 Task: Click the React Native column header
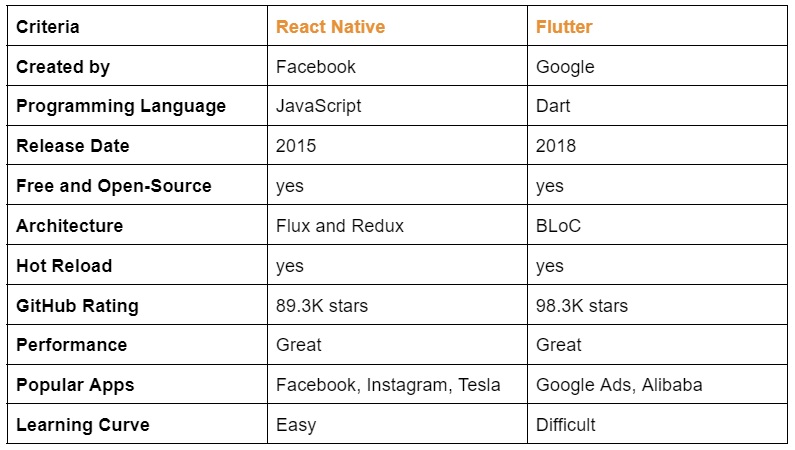point(397,26)
